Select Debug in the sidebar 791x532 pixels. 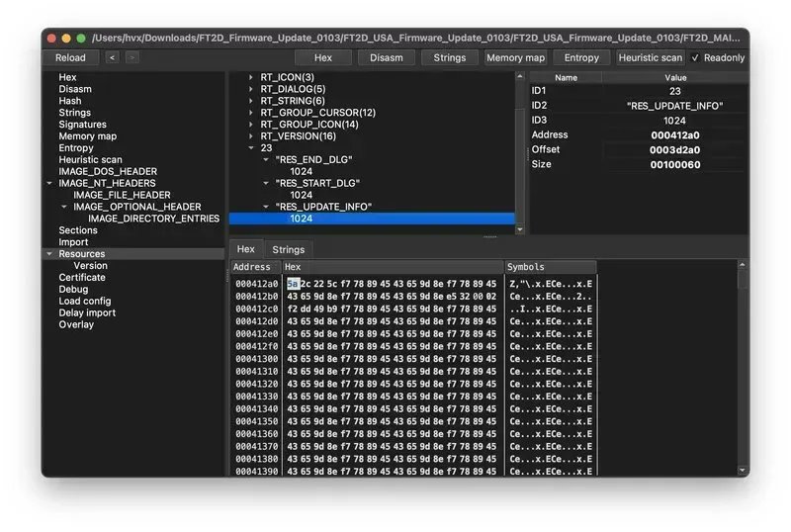pos(73,289)
